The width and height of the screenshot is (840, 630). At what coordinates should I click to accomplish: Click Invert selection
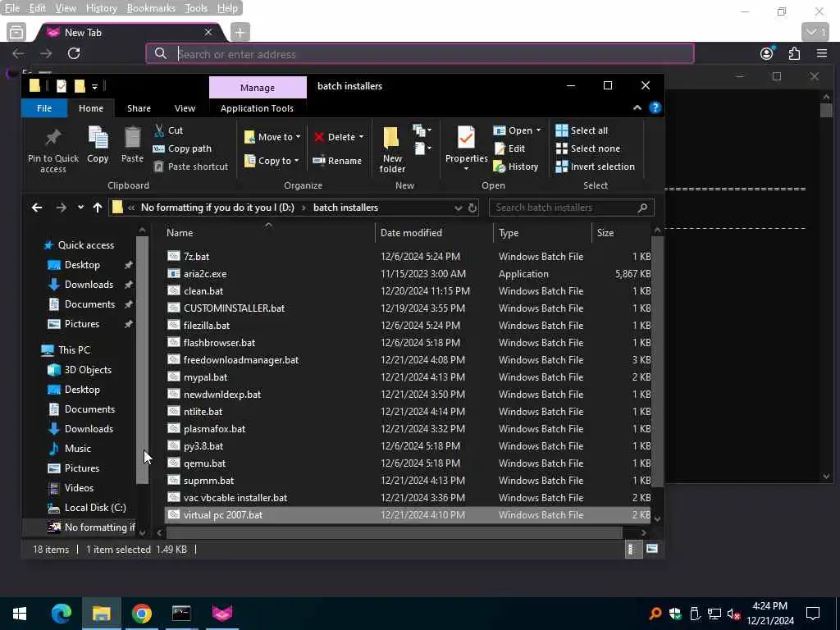pyautogui.click(x=596, y=167)
